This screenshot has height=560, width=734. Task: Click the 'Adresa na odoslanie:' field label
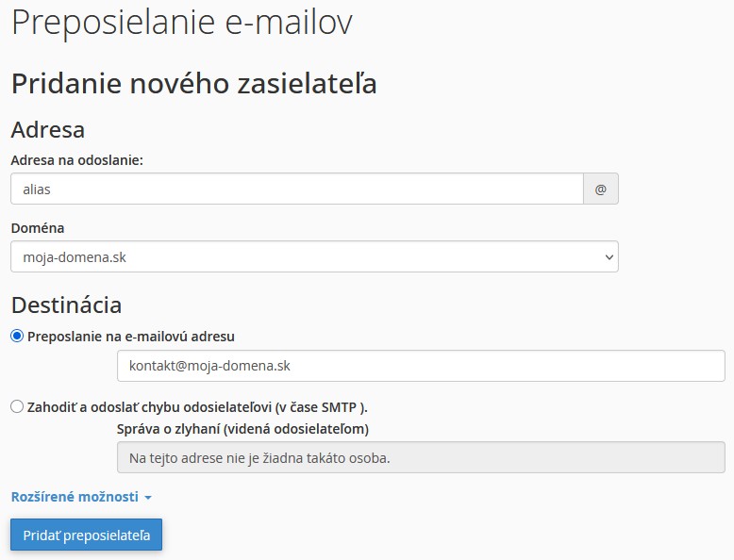coord(77,160)
